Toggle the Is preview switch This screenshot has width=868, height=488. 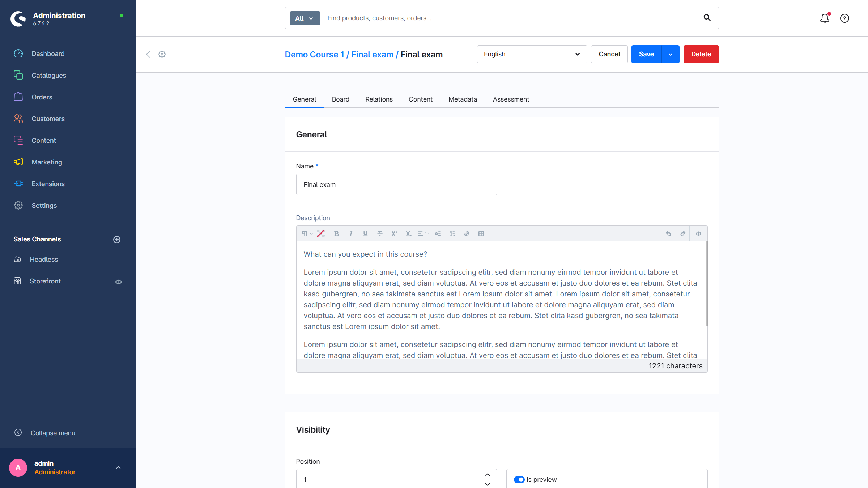coord(519,480)
